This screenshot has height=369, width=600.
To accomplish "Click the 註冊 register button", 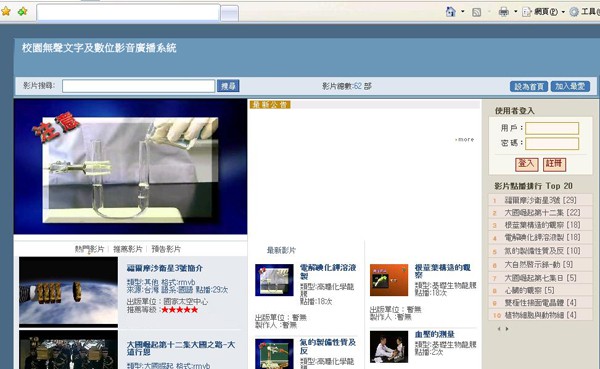I will tap(554, 164).
